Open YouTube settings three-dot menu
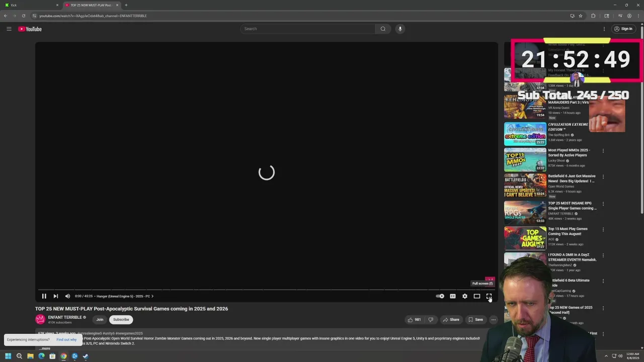Viewport: 644px width, 362px height. click(604, 29)
